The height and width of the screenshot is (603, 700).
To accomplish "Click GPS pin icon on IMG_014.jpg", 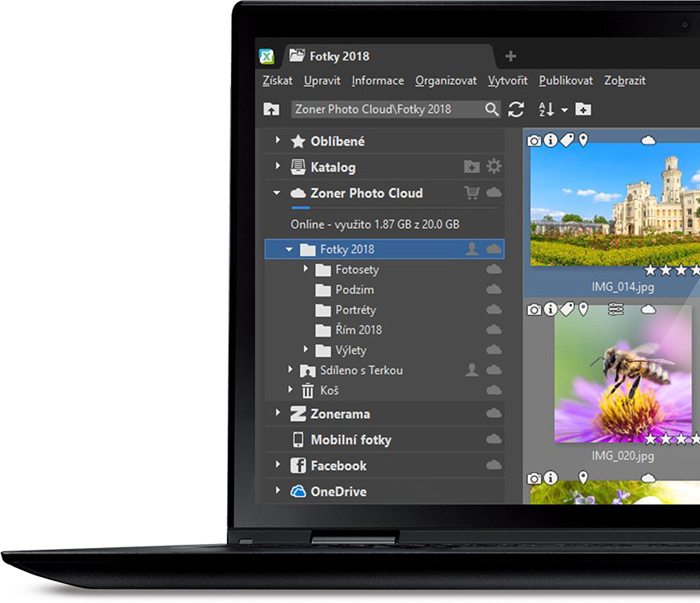I will click(583, 140).
